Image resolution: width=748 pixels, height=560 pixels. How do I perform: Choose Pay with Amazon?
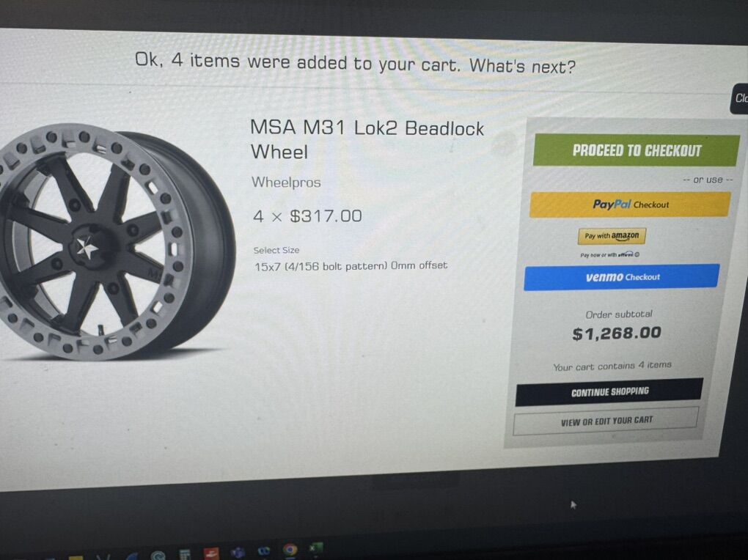tap(612, 235)
